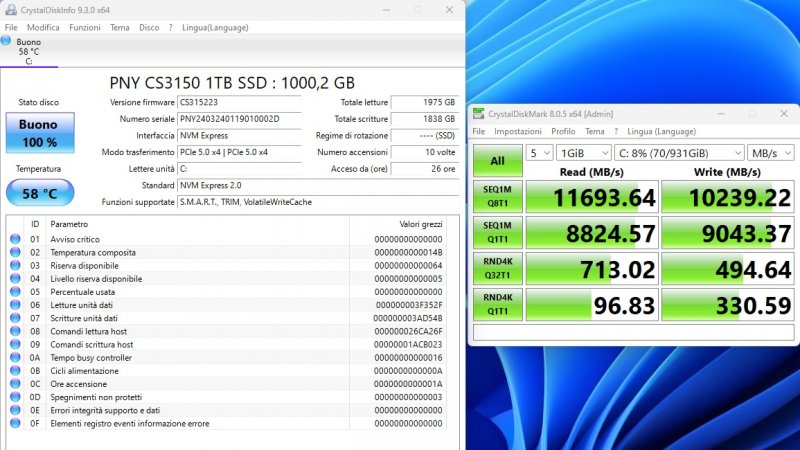Click the 58 °C temperature button
Viewport: 800px width, 450px height.
pyautogui.click(x=40, y=193)
